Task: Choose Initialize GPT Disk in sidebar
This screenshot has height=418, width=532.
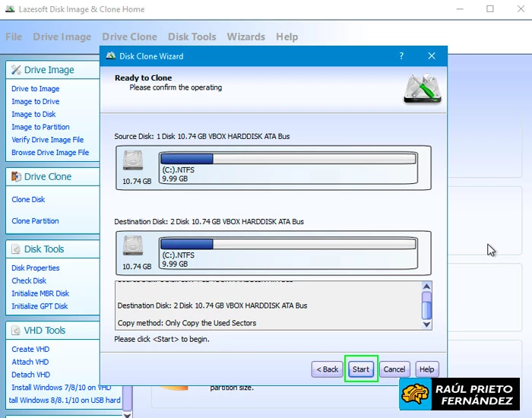Action: [x=40, y=306]
